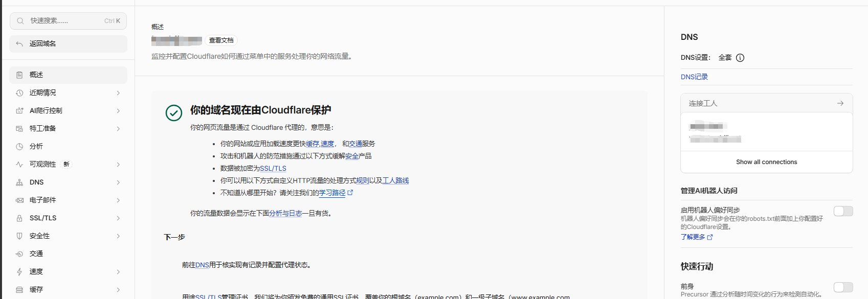Click the 速度 lightning bolt icon

pos(19,272)
